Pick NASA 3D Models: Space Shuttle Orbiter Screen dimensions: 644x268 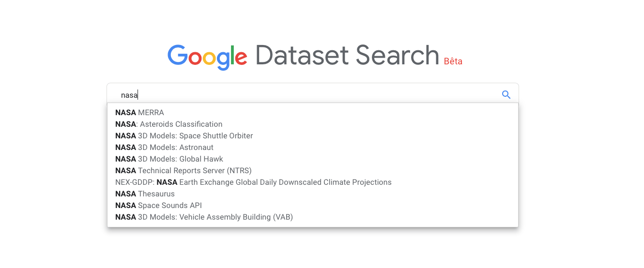[313, 136]
